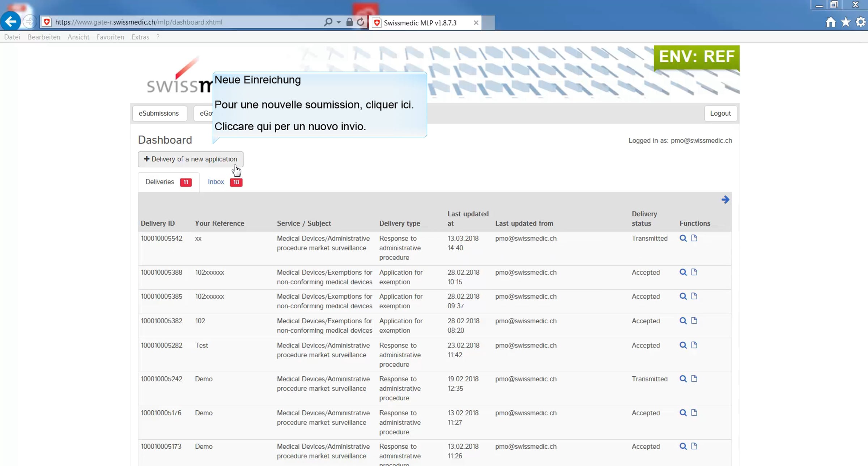Click the padlock security icon
Image resolution: width=868 pixels, height=466 pixels.
click(349, 22)
